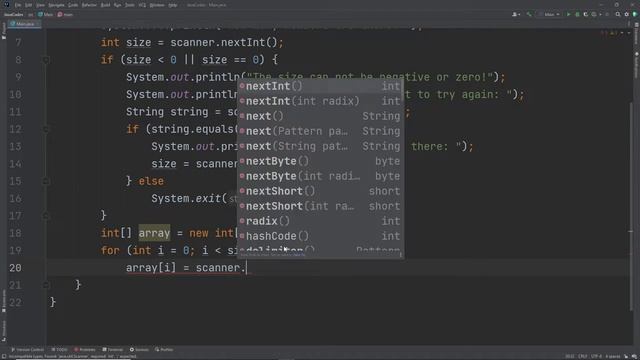Click the profiler run icon in toolbar
The height and width of the screenshot is (360, 640).
coord(595,14)
